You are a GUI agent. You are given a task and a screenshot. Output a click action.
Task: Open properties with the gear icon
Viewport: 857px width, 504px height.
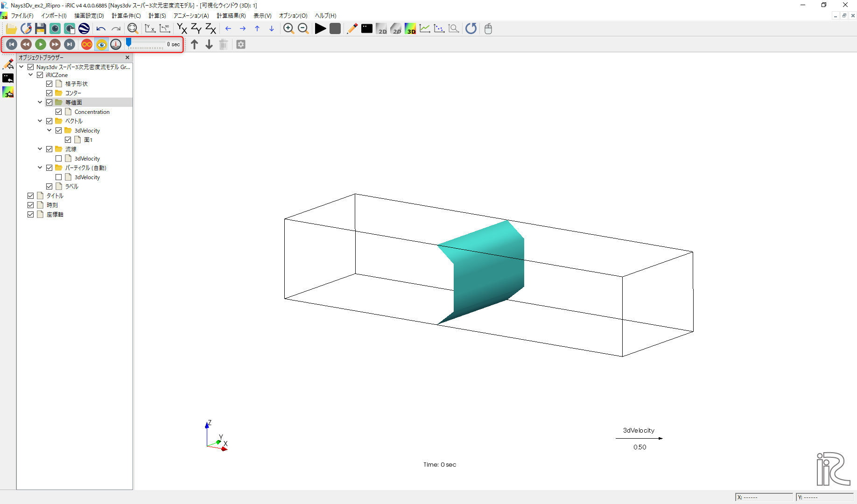[x=241, y=44]
